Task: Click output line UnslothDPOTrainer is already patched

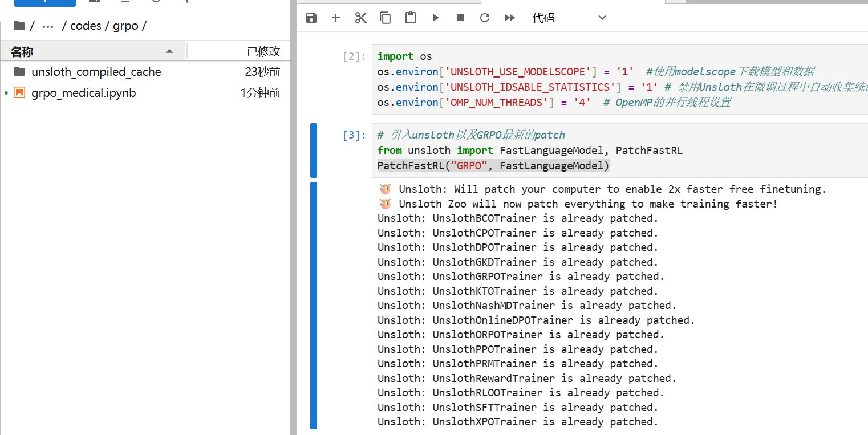Action: (518, 247)
